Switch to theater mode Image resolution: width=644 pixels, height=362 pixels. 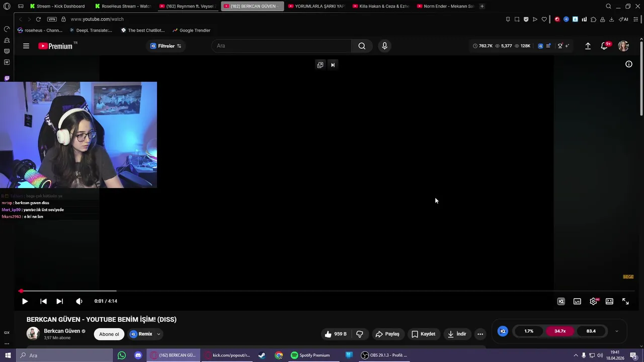[x=609, y=301]
